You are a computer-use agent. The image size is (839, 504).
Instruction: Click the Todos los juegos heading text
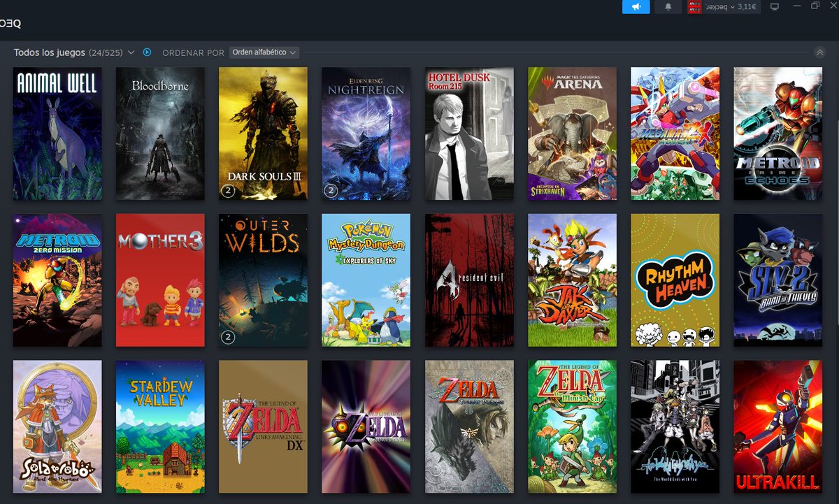click(x=50, y=52)
